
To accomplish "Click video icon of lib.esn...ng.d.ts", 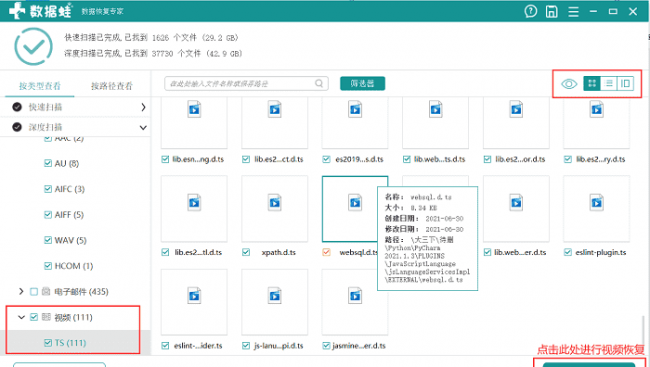I will click(x=194, y=109).
